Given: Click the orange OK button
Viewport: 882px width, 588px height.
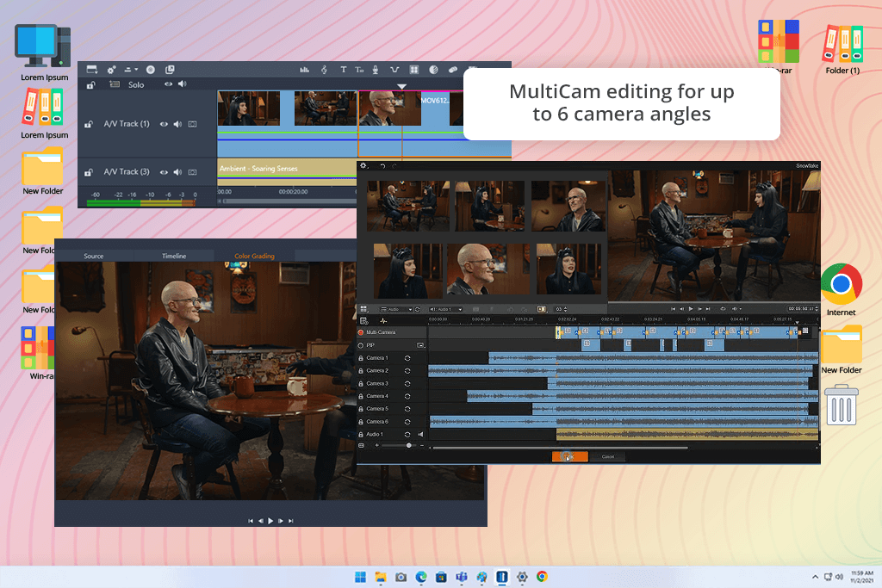Looking at the screenshot, I should point(570,456).
